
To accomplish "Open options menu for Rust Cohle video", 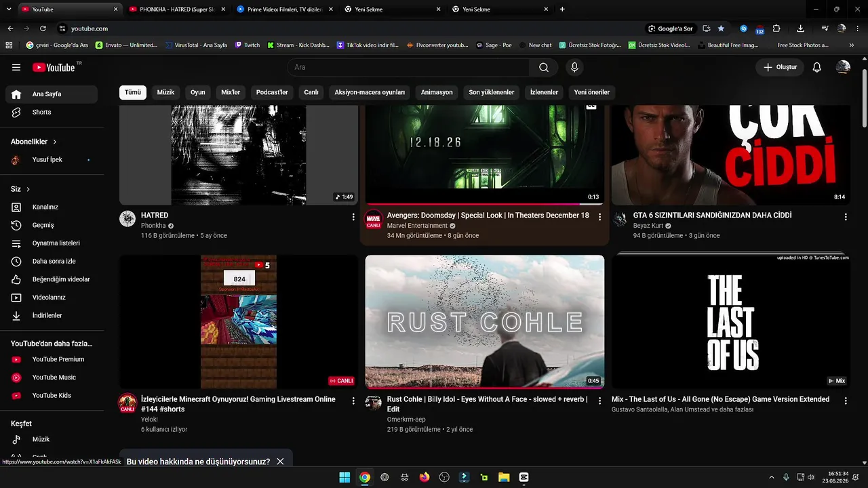I will coord(599,401).
